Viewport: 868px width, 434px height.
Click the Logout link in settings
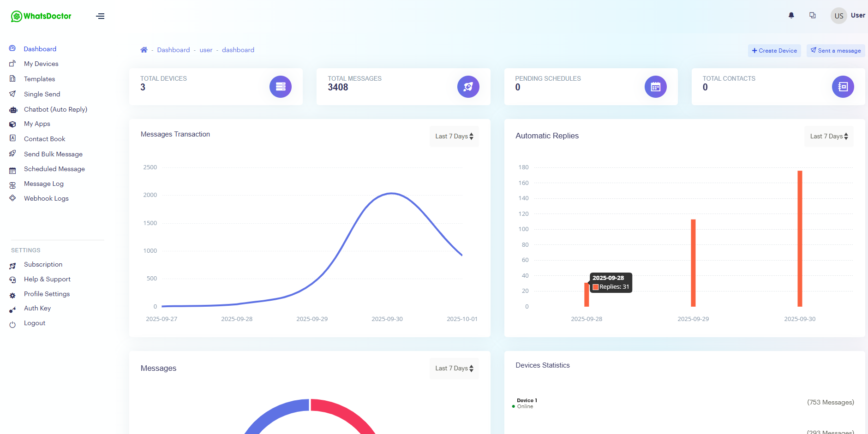(x=35, y=323)
